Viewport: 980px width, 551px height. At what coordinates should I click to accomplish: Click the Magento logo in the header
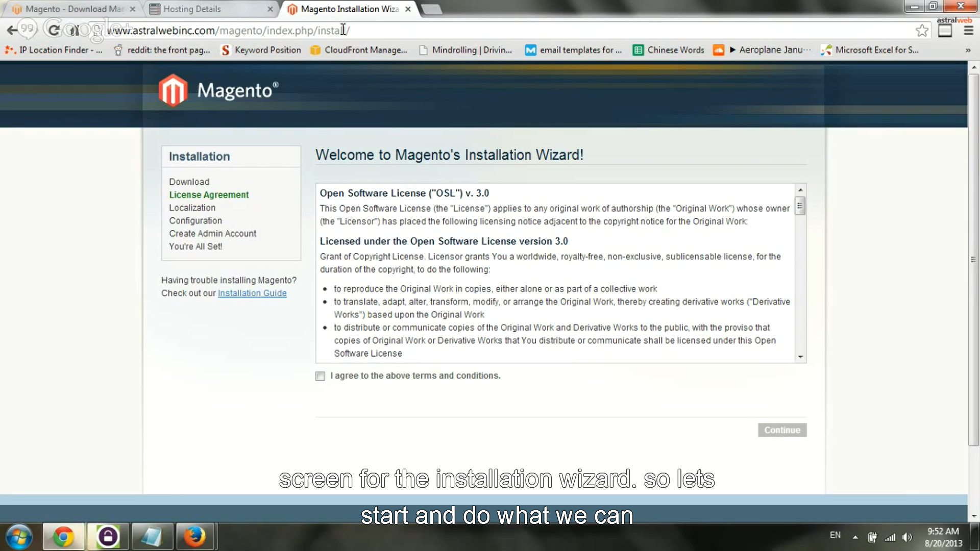[x=218, y=90]
